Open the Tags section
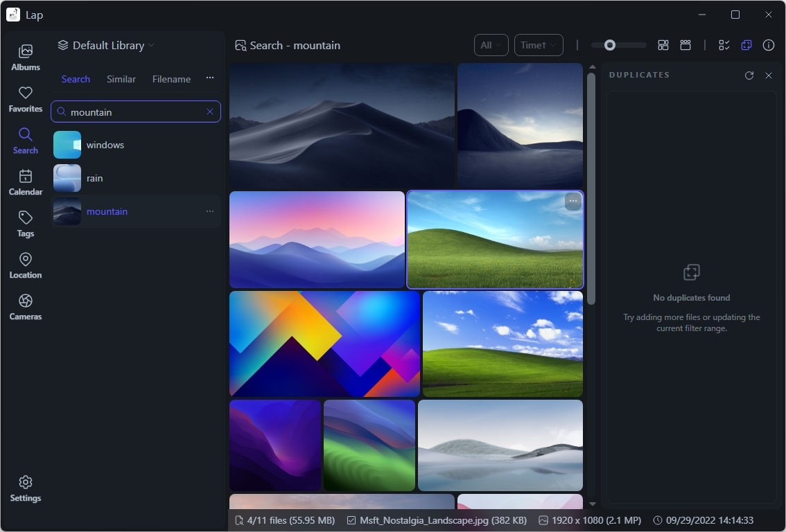This screenshot has width=786, height=532. (26, 224)
